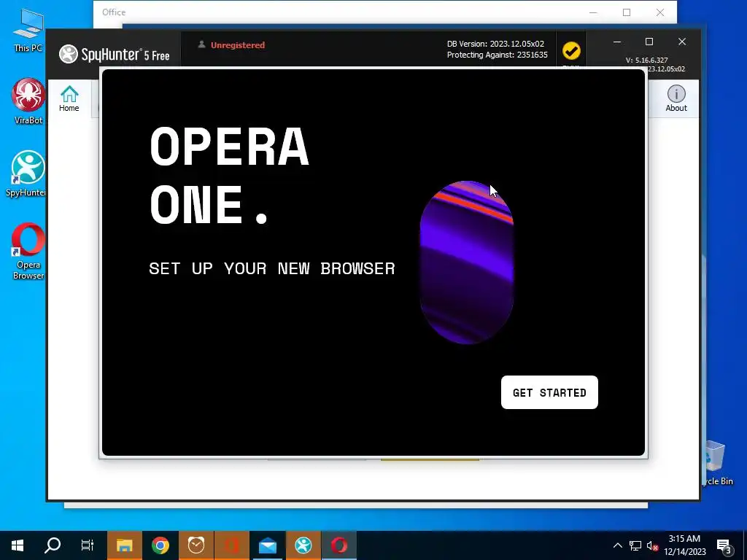The height and width of the screenshot is (560, 747).
Task: Open File Explorer from taskbar
Action: [124, 545]
